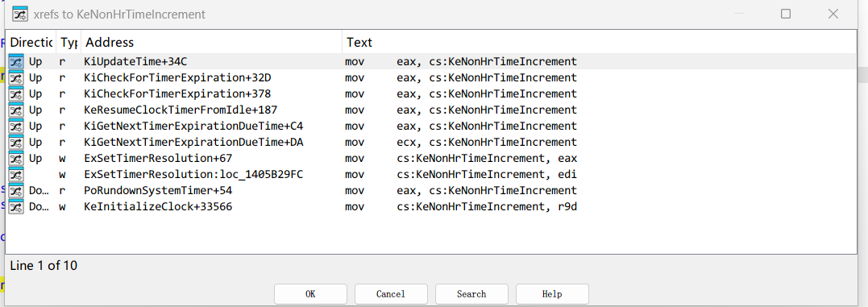Click the 'Up' direction cell of KiUpdateTime+34C
This screenshot has width=868, height=307.
[35, 61]
